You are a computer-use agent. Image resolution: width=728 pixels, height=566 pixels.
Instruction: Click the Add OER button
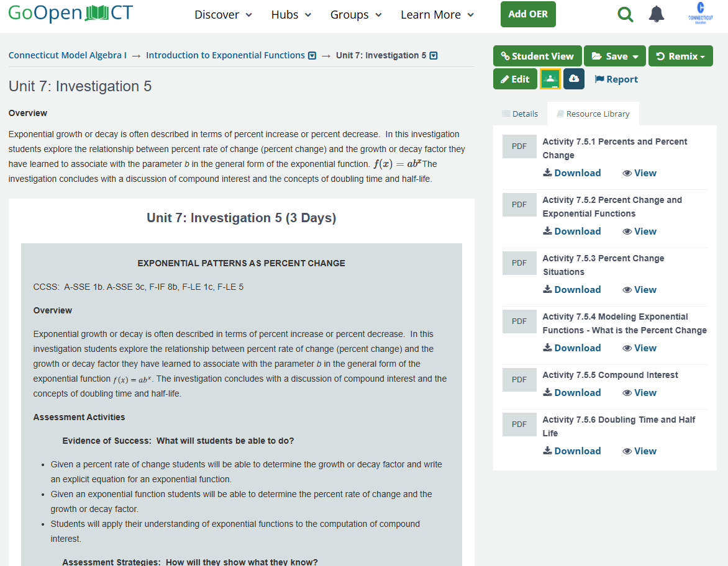pyautogui.click(x=528, y=14)
